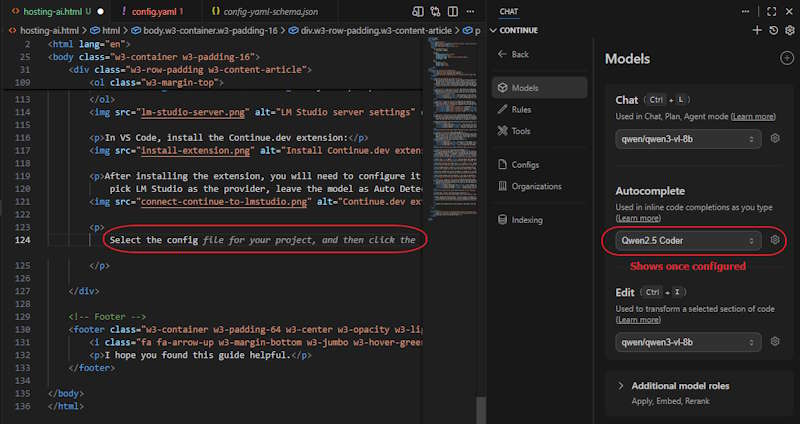Click the editor minimap
This screenshot has height=424, width=800.
pos(453,128)
